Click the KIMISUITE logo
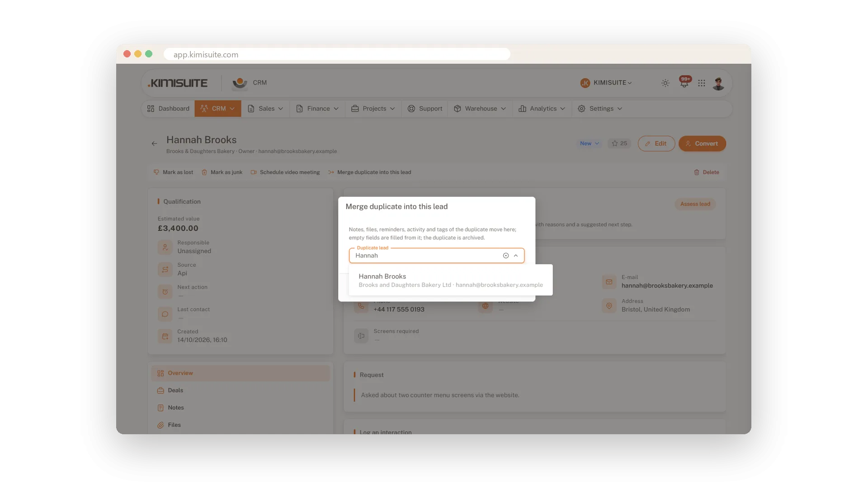 pyautogui.click(x=177, y=83)
